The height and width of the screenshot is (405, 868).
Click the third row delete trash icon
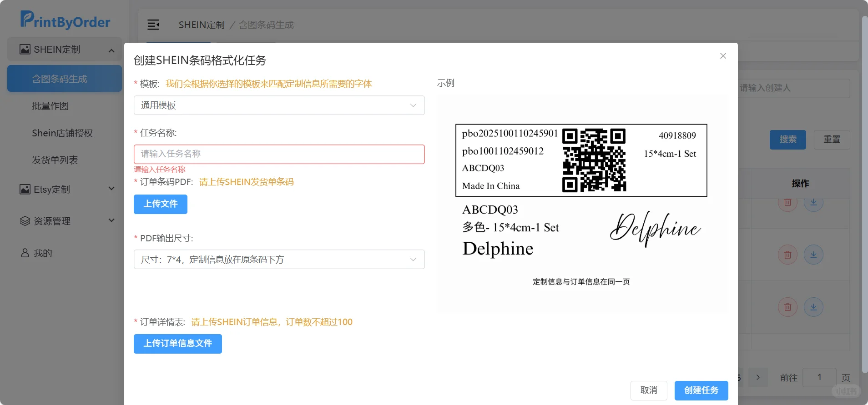[787, 307]
